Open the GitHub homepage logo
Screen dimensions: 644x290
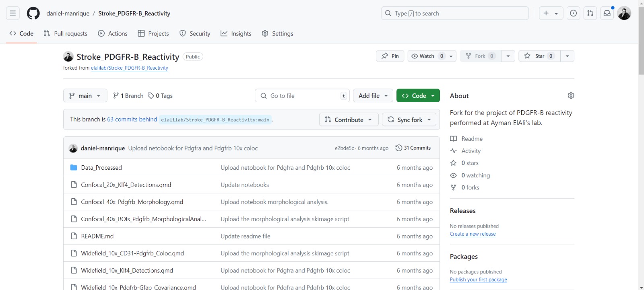[33, 13]
